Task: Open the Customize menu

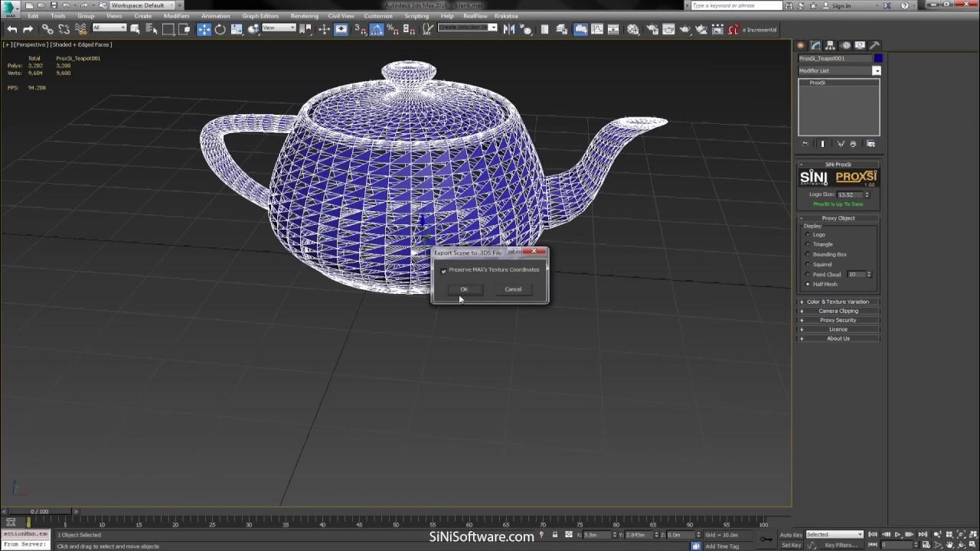Action: [x=378, y=16]
